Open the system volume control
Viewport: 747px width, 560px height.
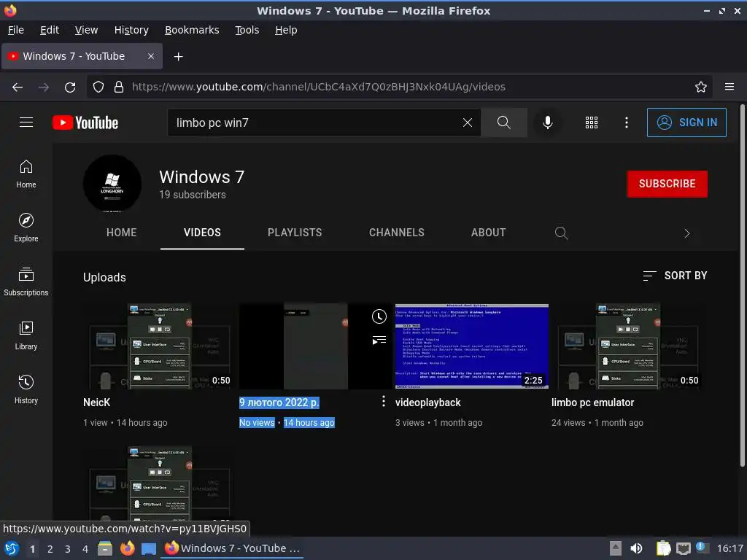click(636, 548)
